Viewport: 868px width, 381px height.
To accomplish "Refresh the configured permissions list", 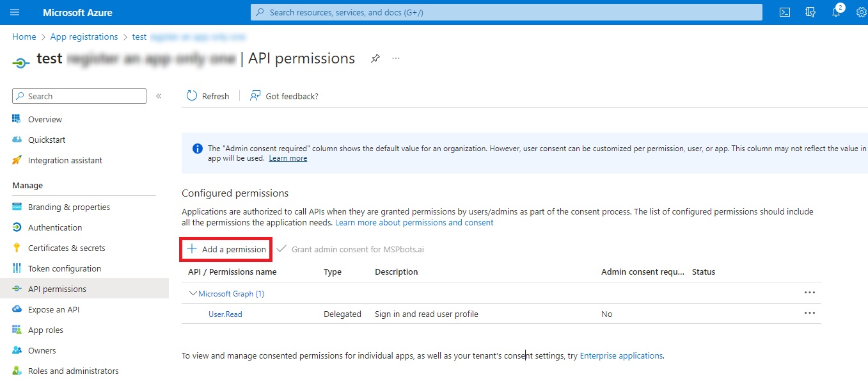I will click(x=208, y=95).
